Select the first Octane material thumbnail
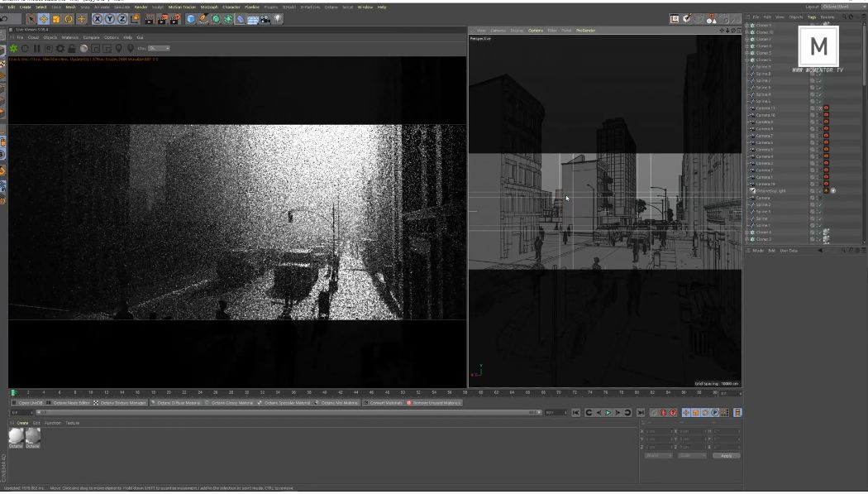 [16, 435]
